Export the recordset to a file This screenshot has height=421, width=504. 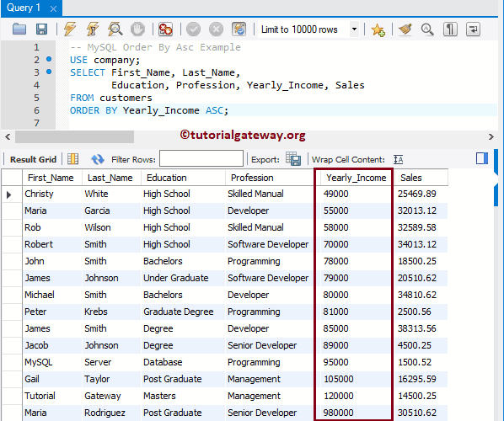293,158
